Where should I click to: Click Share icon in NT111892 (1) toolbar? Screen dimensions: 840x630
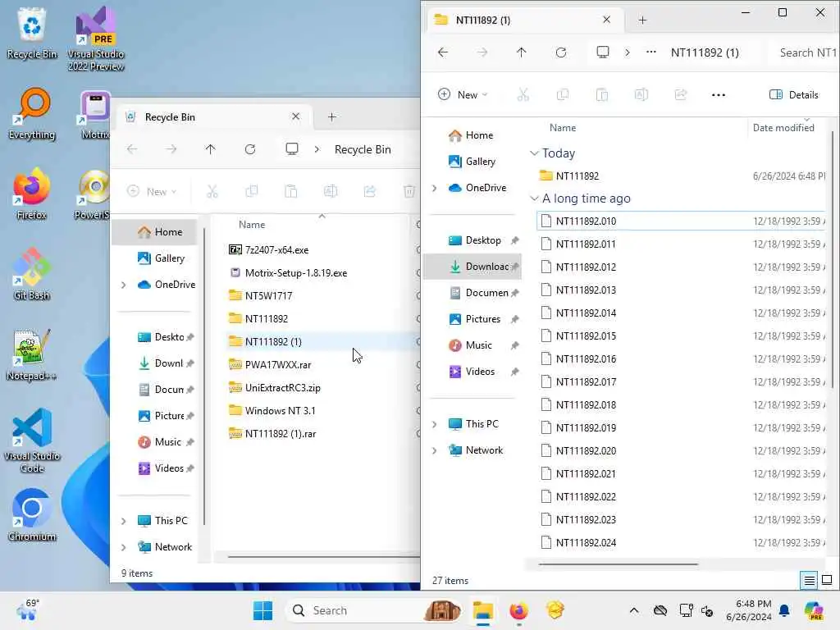click(x=680, y=95)
